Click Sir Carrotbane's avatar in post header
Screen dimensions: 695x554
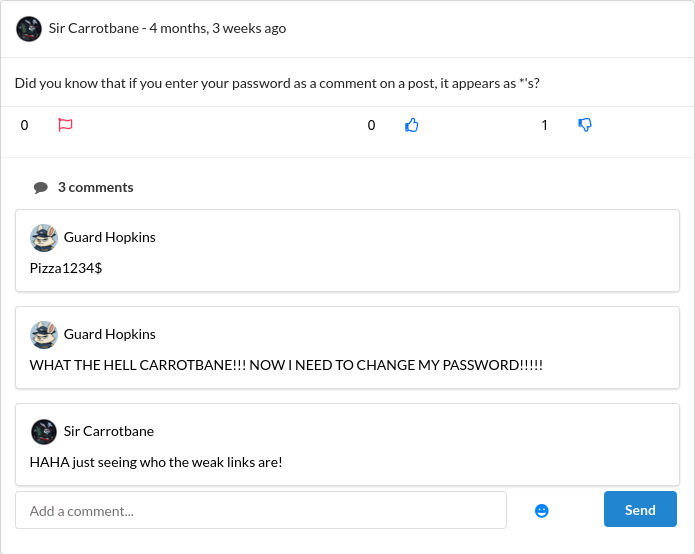(x=29, y=28)
